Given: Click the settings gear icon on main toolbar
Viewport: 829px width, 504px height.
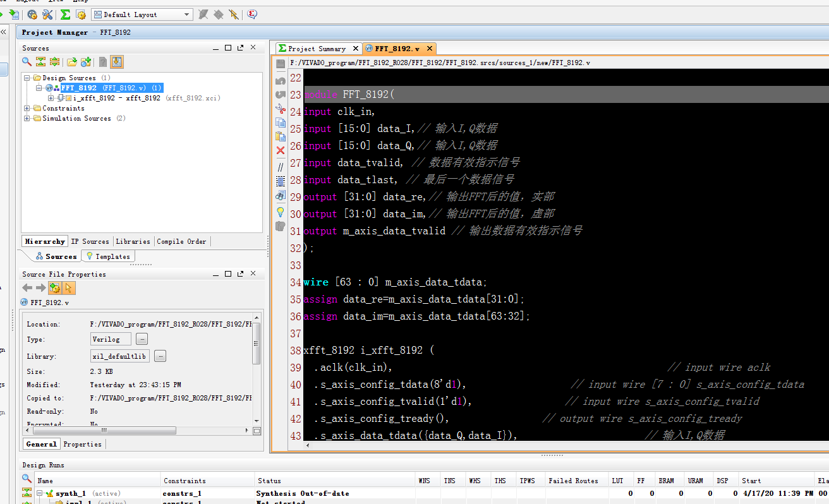Looking at the screenshot, I should coord(31,15).
